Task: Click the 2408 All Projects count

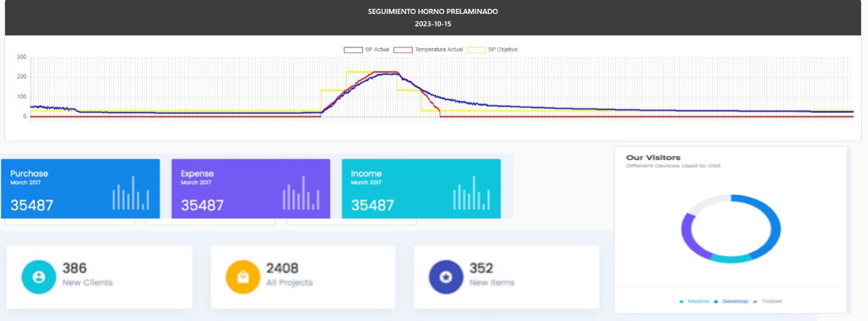Action: (282, 268)
